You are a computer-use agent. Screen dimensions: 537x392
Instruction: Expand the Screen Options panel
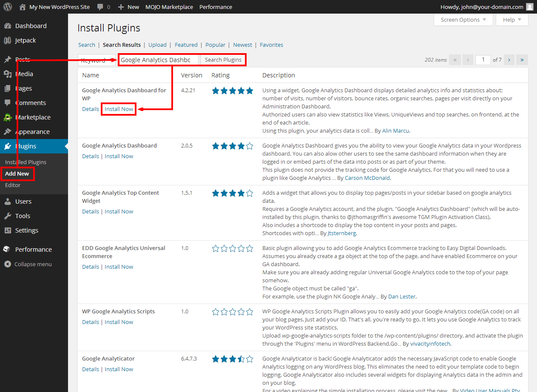click(463, 20)
